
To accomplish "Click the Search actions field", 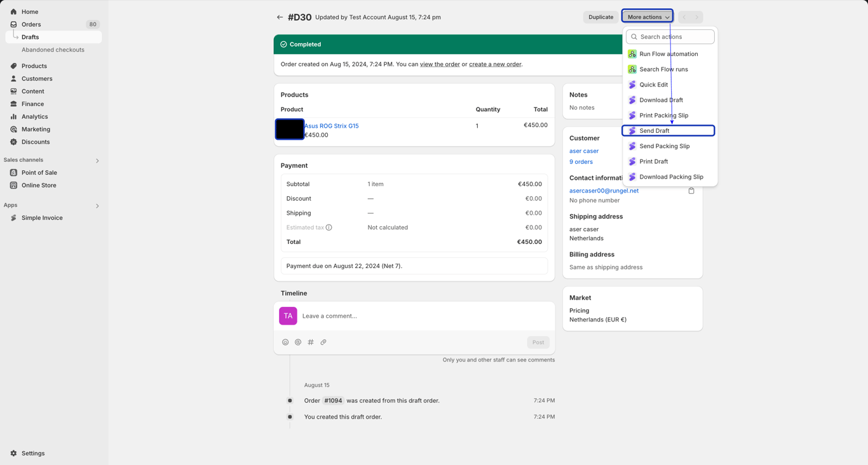I will (x=670, y=37).
